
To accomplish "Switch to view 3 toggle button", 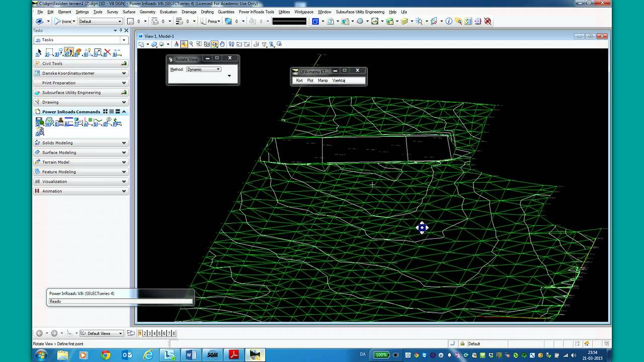I will pos(149,333).
